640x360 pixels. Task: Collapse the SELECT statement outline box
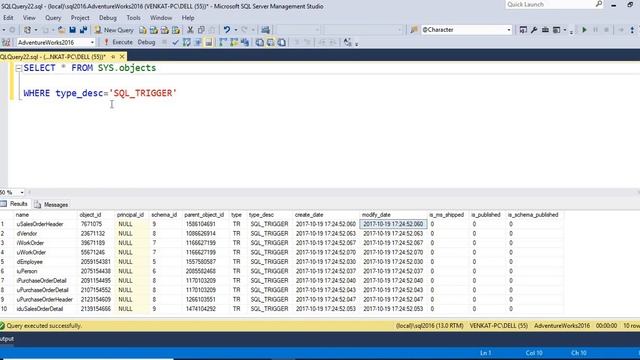coord(18,68)
